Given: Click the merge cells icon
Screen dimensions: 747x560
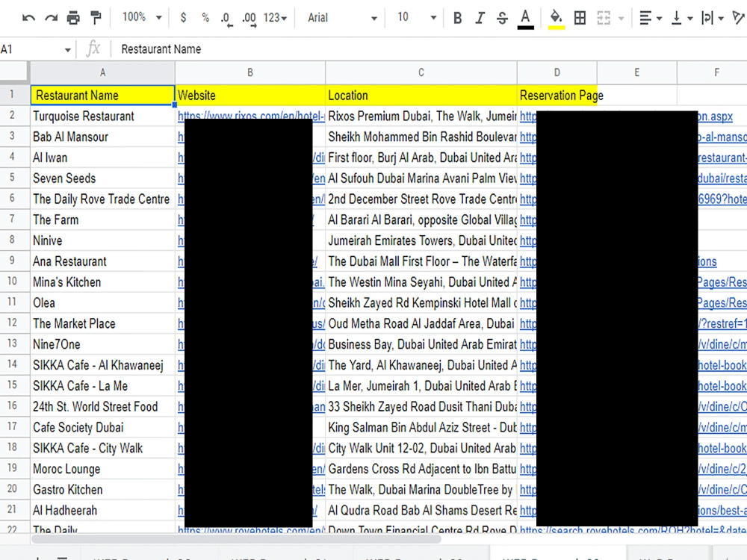Looking at the screenshot, I should pyautogui.click(x=604, y=18).
